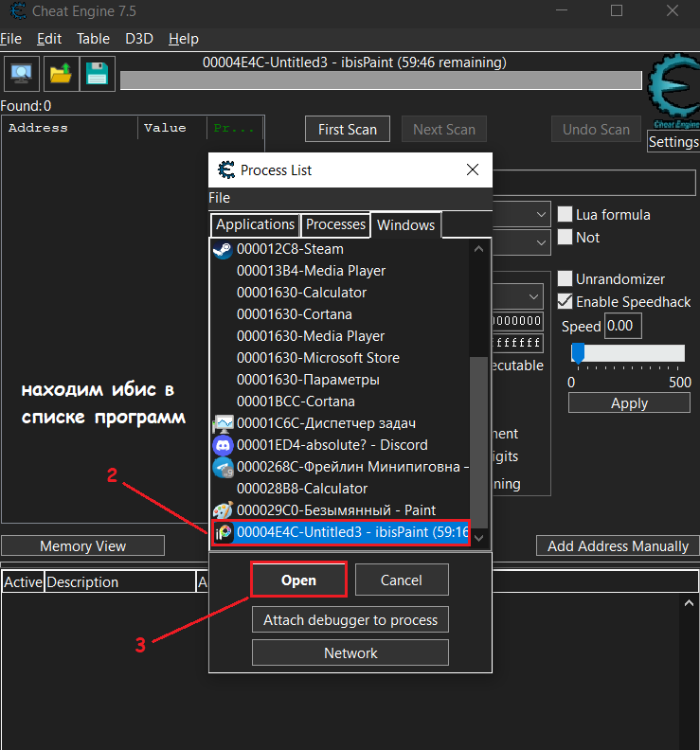Click the Value column header
Viewport: 700px width, 750px height.
point(172,128)
